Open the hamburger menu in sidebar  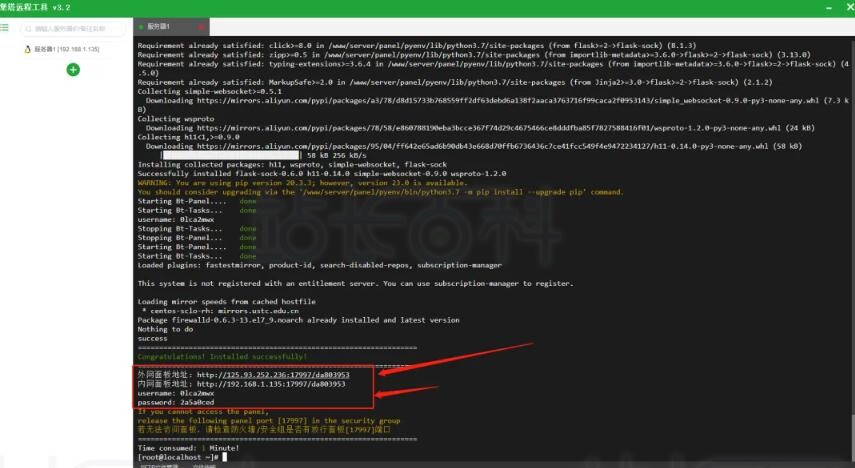pyautogui.click(x=5, y=27)
